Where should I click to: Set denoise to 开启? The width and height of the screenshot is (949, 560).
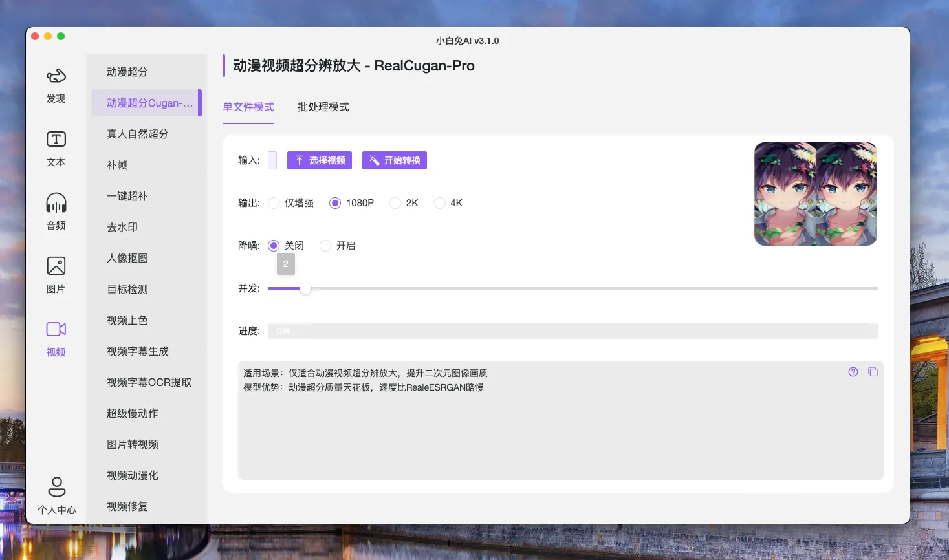[325, 246]
